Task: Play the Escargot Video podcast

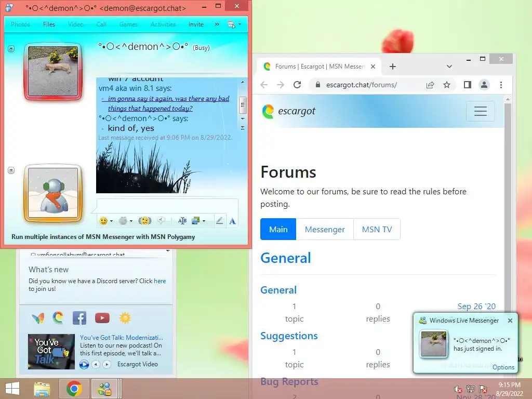Action: pos(84,364)
